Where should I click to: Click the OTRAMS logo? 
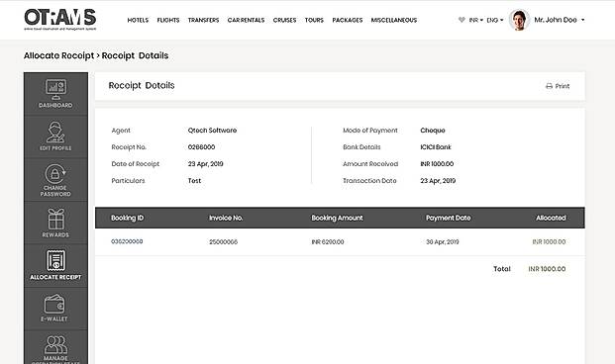[60, 19]
